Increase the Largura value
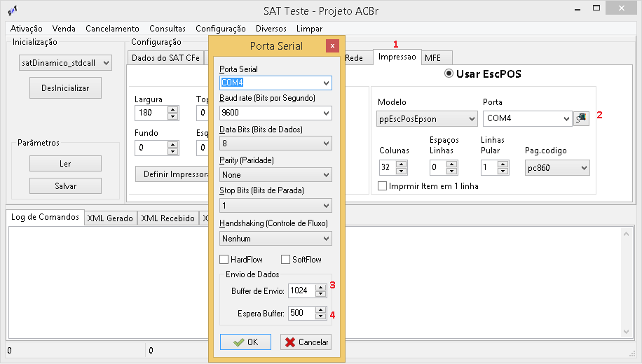 click(x=173, y=110)
